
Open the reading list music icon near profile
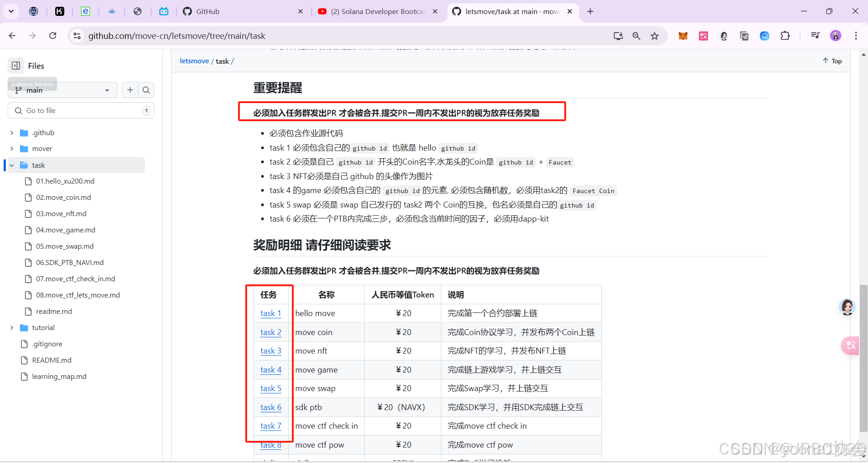coord(815,35)
